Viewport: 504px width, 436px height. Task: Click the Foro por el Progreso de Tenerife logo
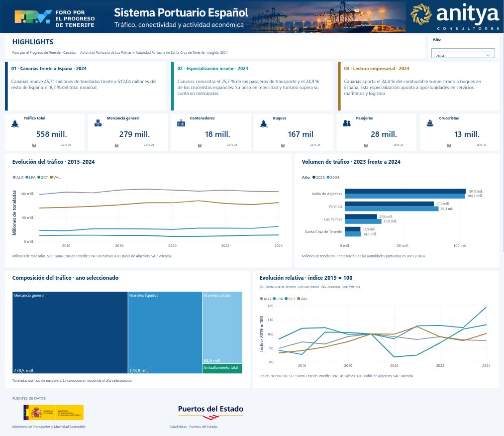(x=55, y=18)
